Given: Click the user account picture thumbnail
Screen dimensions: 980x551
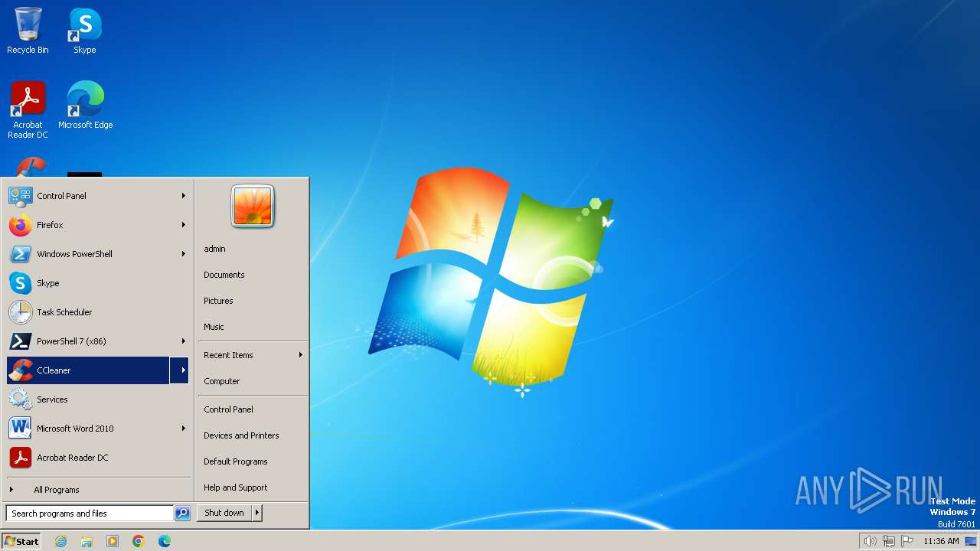Looking at the screenshot, I should tap(253, 207).
